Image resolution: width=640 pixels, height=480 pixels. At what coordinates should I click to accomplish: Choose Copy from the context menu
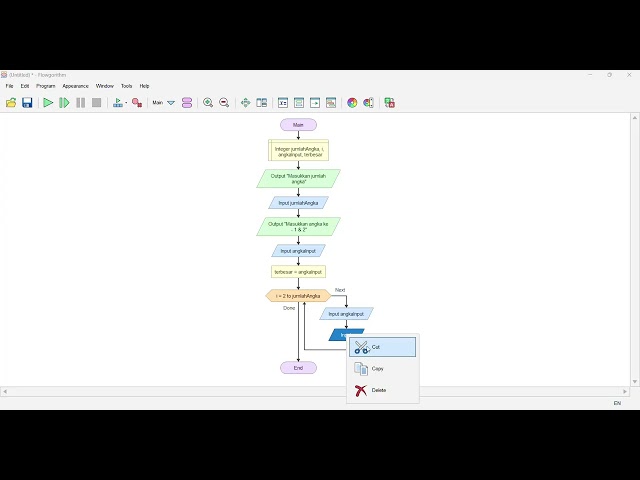coord(382,369)
